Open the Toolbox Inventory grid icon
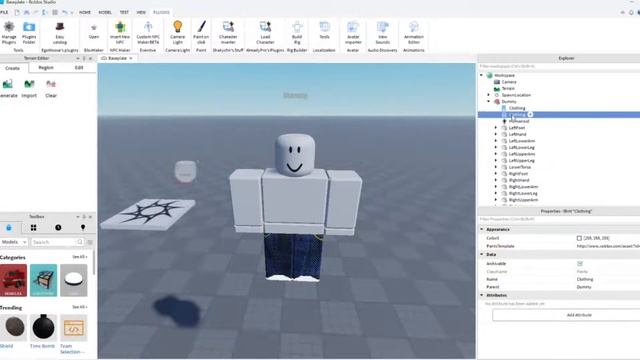The image size is (640, 360). point(33,227)
